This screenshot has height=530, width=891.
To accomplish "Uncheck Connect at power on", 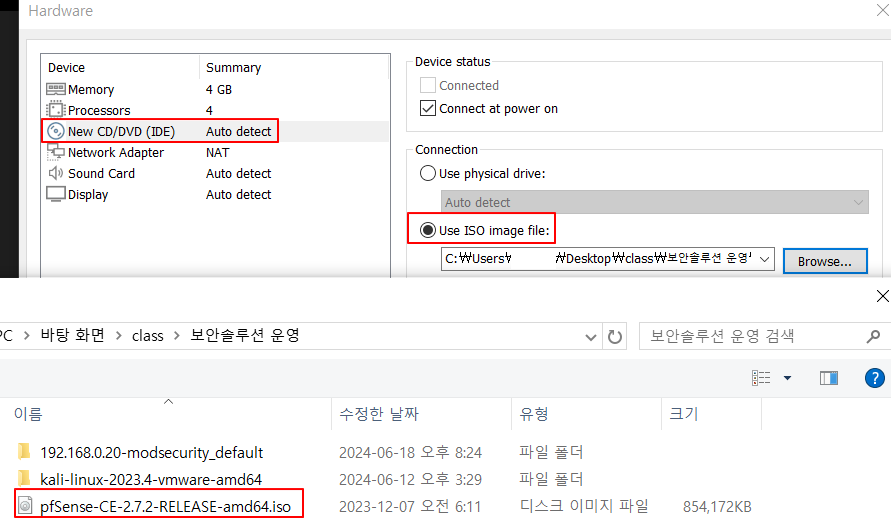I will 428,108.
